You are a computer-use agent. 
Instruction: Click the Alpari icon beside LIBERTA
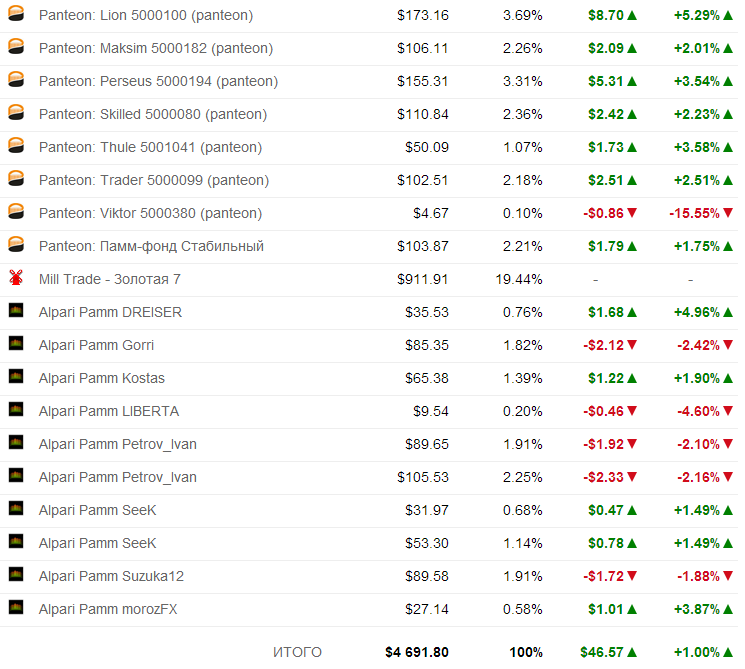[x=16, y=409]
